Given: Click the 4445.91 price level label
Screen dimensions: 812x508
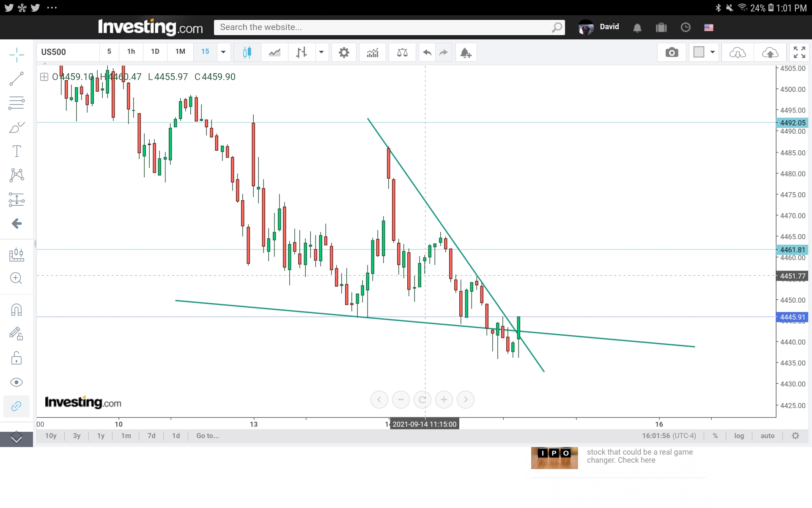Looking at the screenshot, I should 793,317.
